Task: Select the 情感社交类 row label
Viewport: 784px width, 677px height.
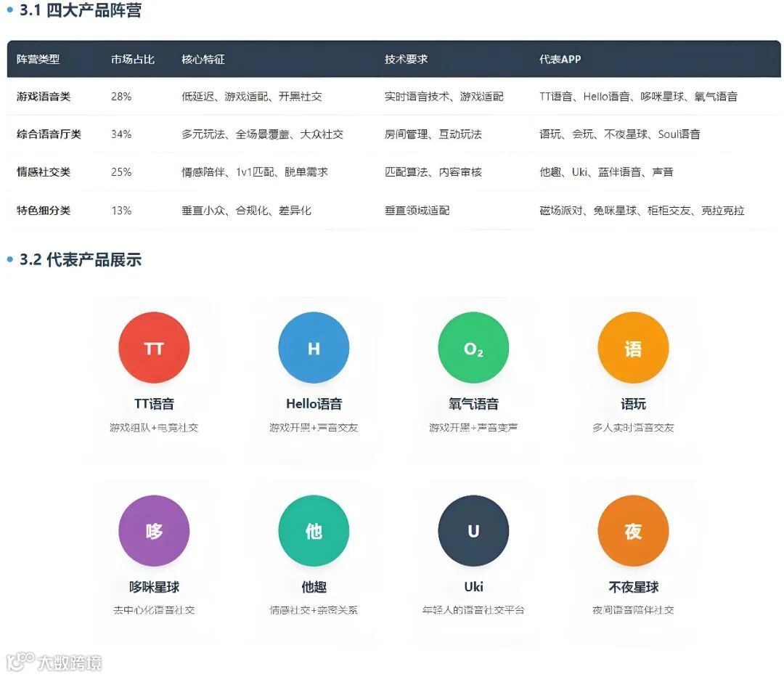Action: pos(44,172)
